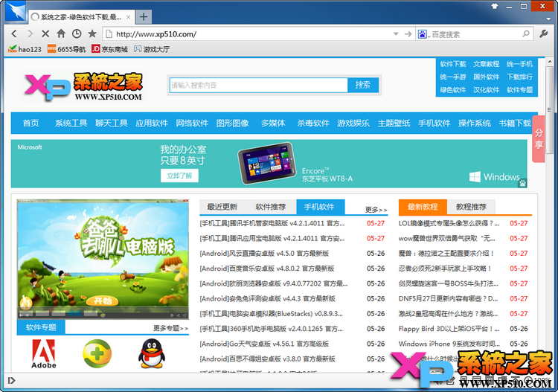Open 汉化软件 quick link

point(486,90)
